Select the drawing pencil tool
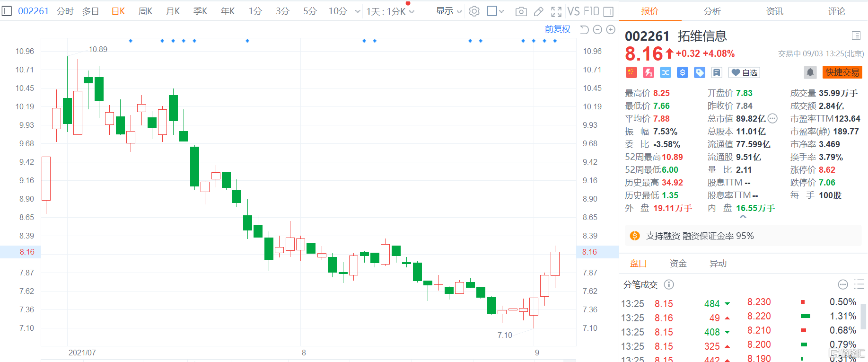The image size is (868, 362). coord(539,11)
